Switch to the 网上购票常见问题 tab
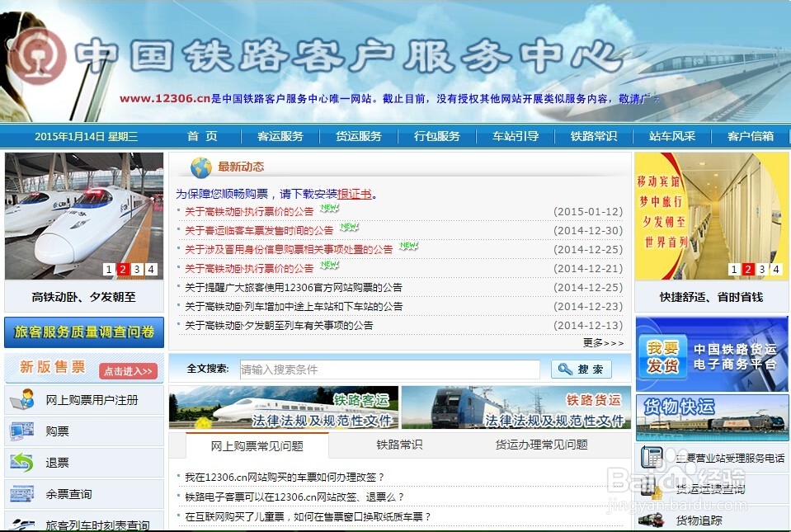Viewport: 791px width, 532px height. [257, 445]
